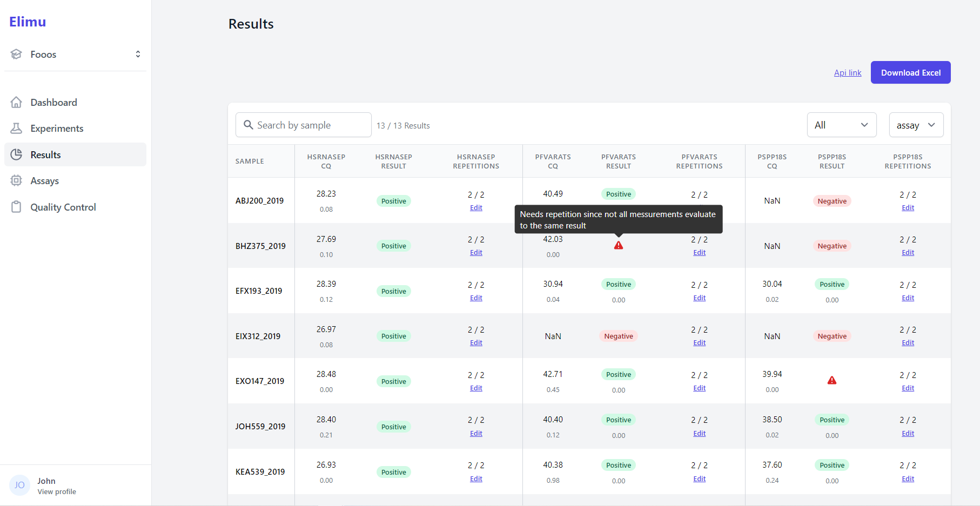
Task: Click the Results page heading
Action: (x=251, y=24)
